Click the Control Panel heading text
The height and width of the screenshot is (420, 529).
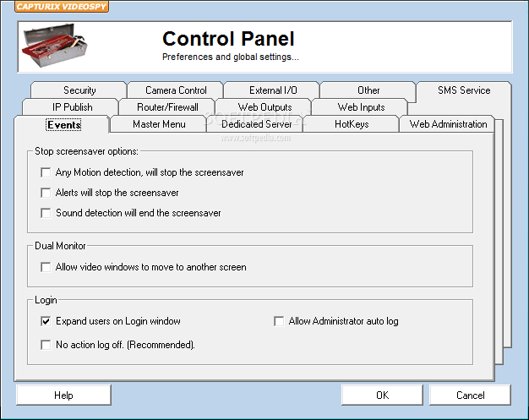(228, 39)
